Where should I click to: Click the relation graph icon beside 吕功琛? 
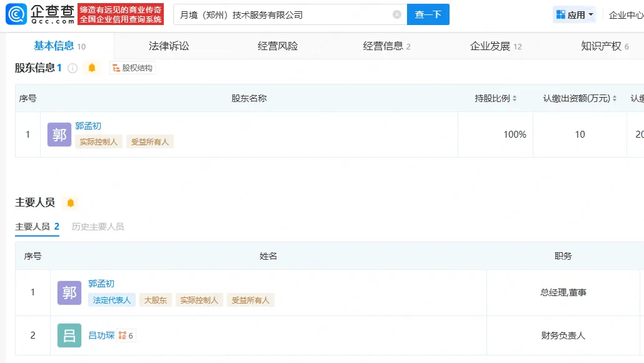coord(123,335)
